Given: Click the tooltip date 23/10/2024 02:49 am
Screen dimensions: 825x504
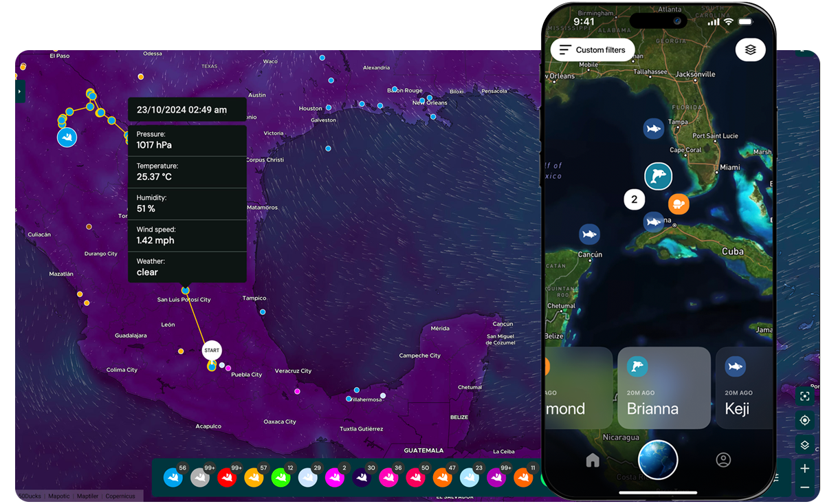Looking at the screenshot, I should (181, 109).
